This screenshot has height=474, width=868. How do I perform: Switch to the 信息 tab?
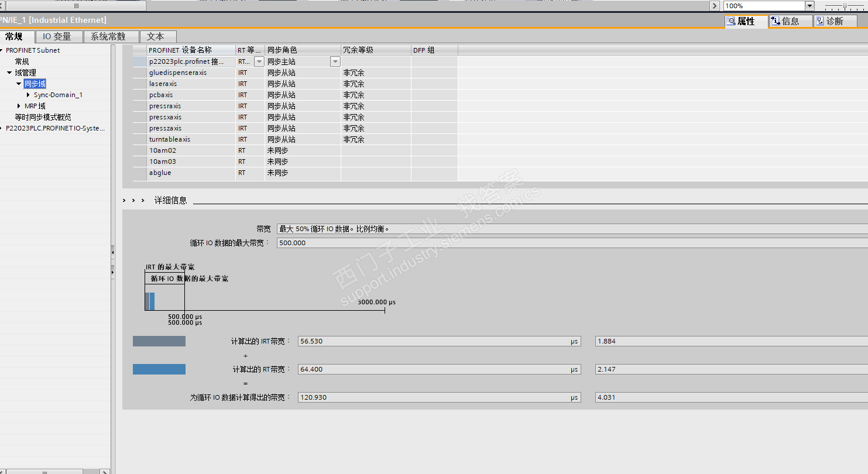(791, 21)
